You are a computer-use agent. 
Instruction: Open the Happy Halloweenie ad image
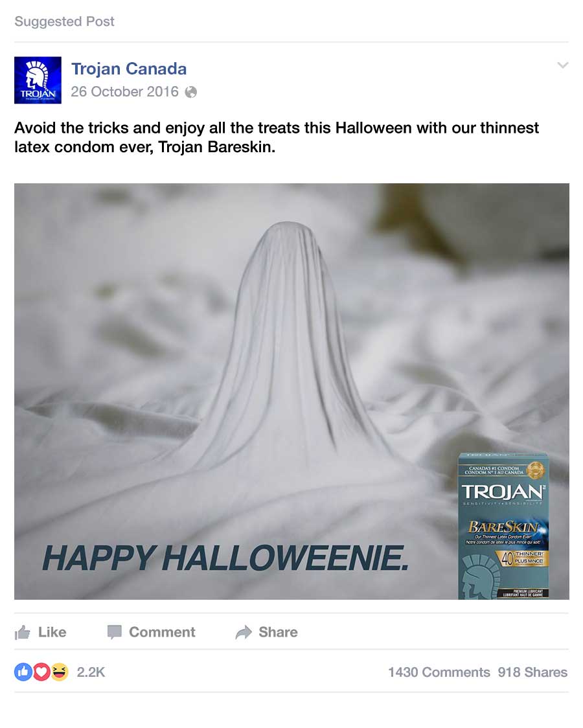291,391
